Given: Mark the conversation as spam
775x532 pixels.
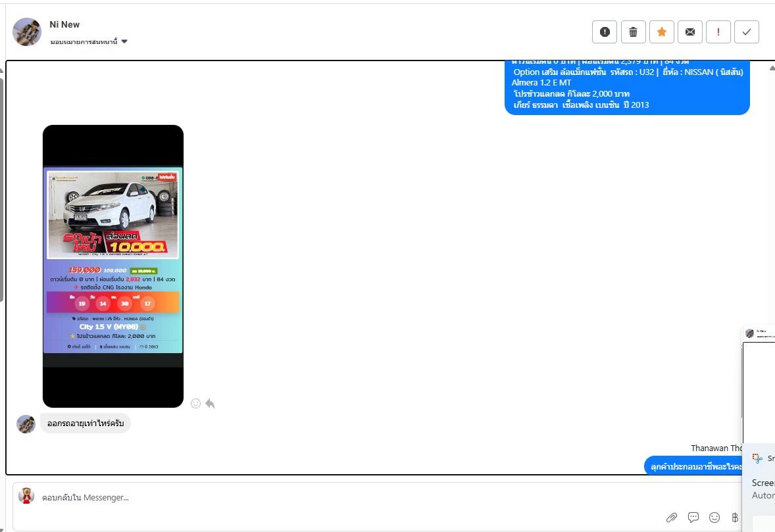Looking at the screenshot, I should click(605, 32).
